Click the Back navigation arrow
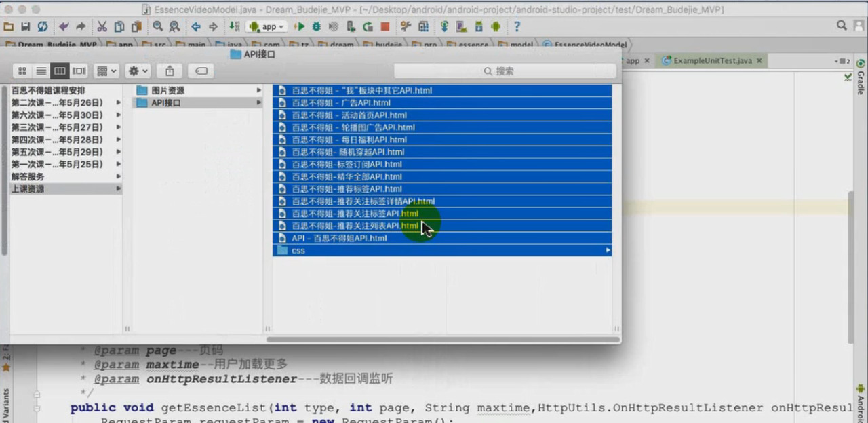The width and height of the screenshot is (868, 423). tap(196, 26)
